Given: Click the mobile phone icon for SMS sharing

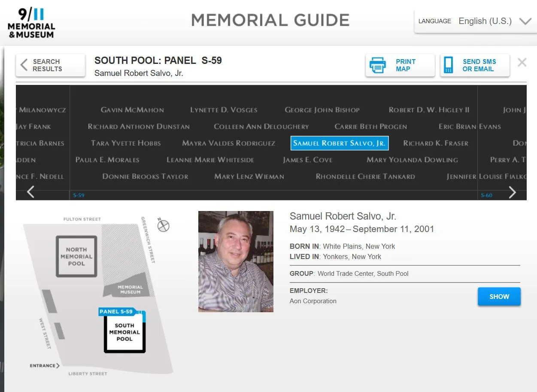Looking at the screenshot, I should coord(449,64).
